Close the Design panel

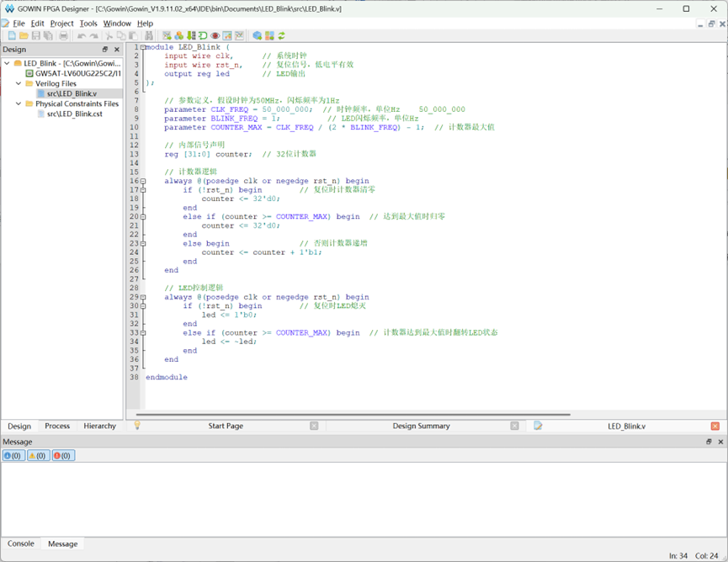pos(116,50)
